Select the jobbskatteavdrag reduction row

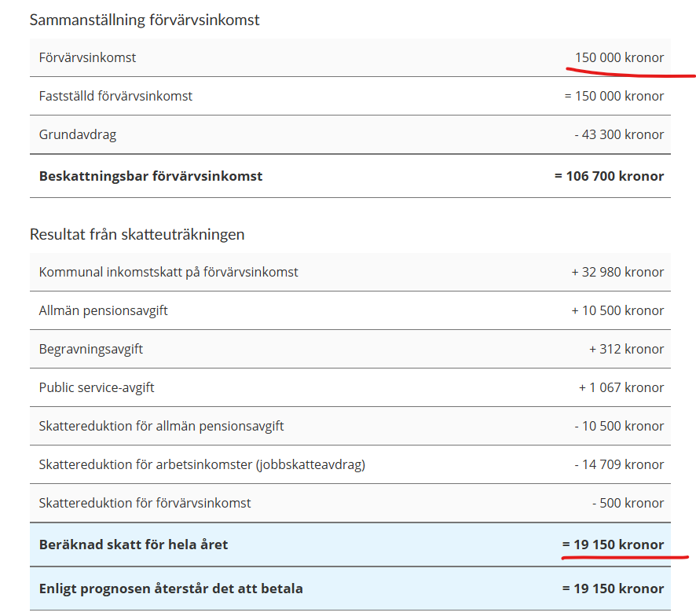coord(350,464)
